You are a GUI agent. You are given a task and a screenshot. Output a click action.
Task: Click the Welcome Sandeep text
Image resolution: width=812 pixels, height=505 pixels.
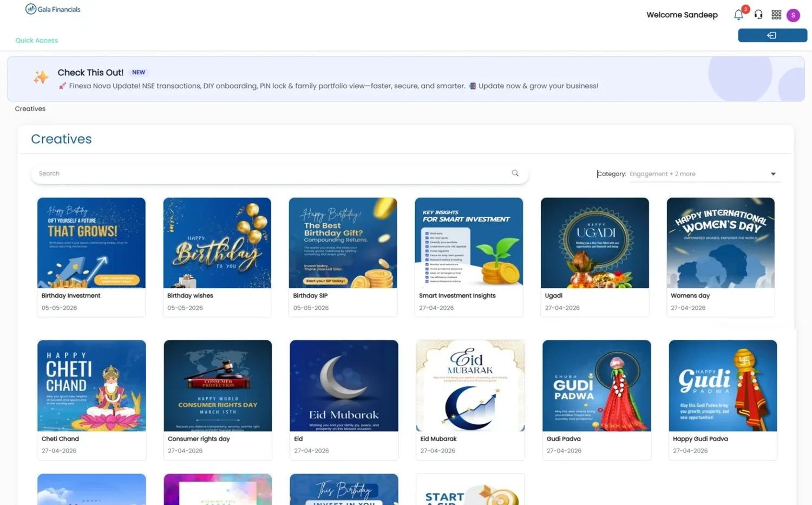tap(682, 15)
